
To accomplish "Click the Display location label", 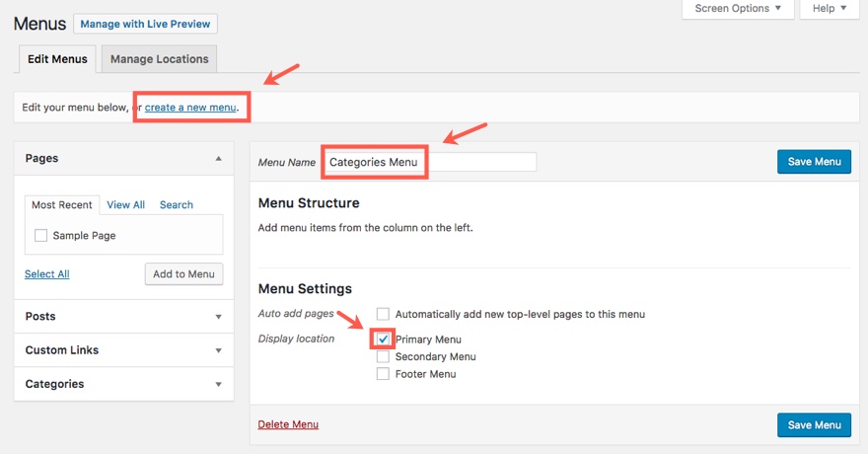I will (296, 339).
